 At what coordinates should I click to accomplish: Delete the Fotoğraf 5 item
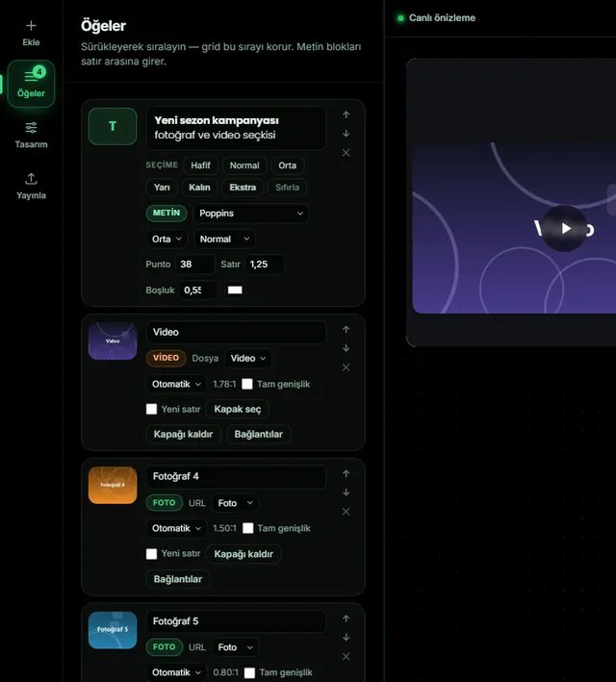coord(346,656)
